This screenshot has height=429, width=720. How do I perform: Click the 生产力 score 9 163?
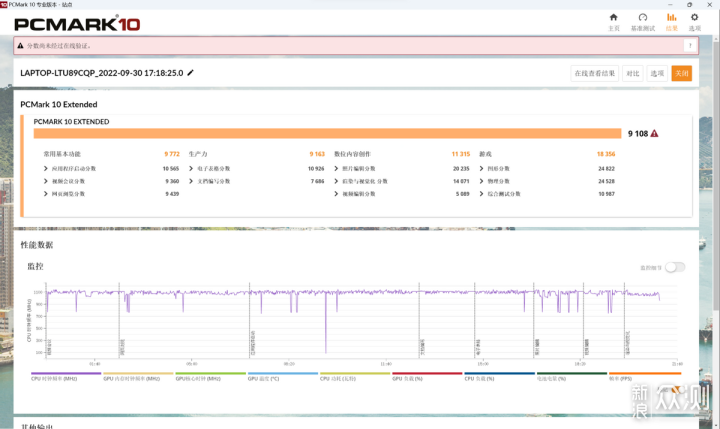coord(317,154)
